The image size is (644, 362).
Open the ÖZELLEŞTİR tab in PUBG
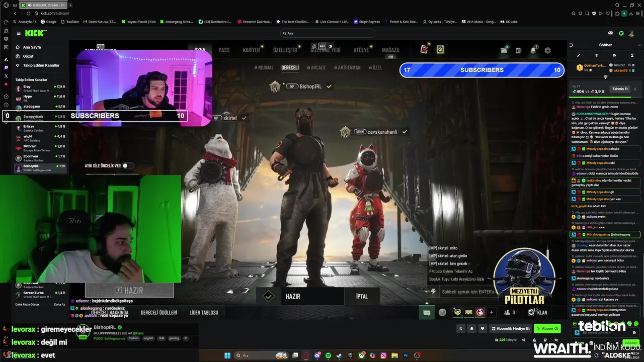(285, 50)
